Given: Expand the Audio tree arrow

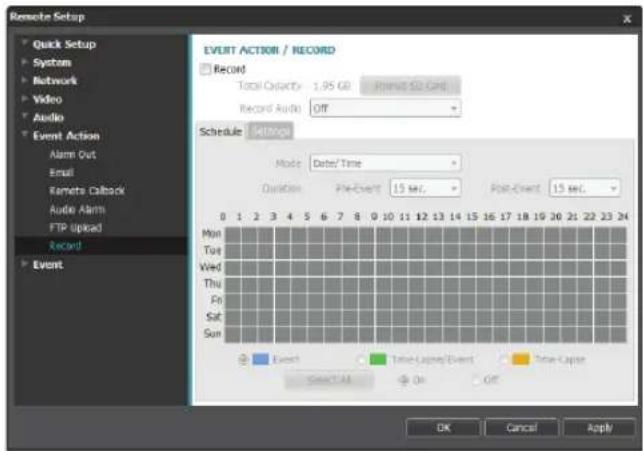Looking at the screenshot, I should coord(25,116).
